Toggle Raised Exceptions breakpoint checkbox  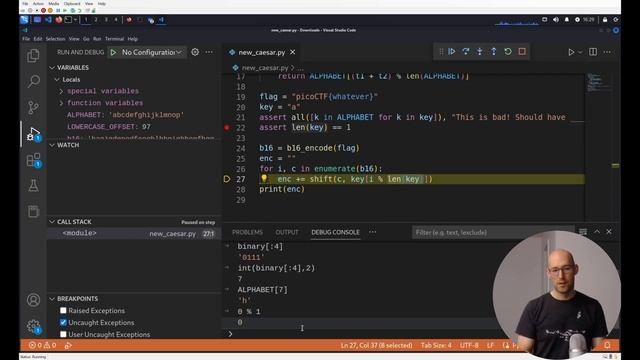point(63,310)
